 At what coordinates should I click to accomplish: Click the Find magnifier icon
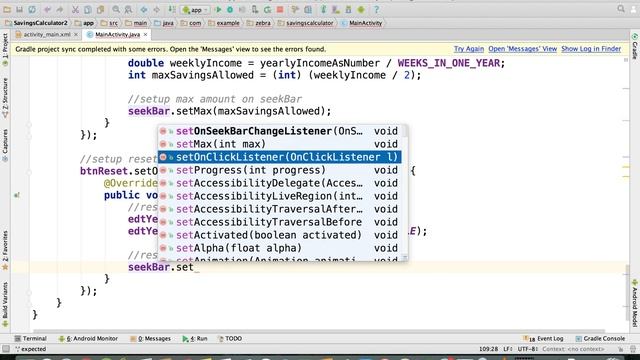[116, 9]
